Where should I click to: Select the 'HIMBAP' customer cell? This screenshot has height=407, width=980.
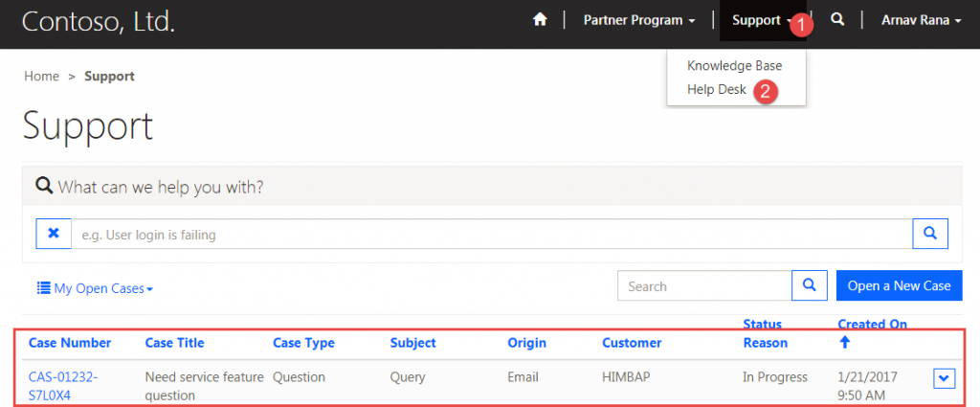pos(628,377)
